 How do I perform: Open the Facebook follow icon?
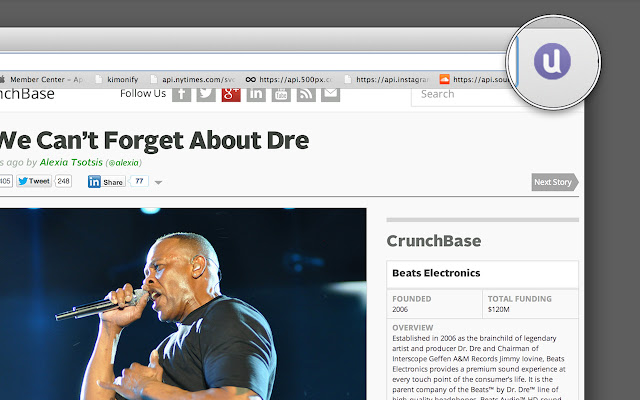[182, 94]
